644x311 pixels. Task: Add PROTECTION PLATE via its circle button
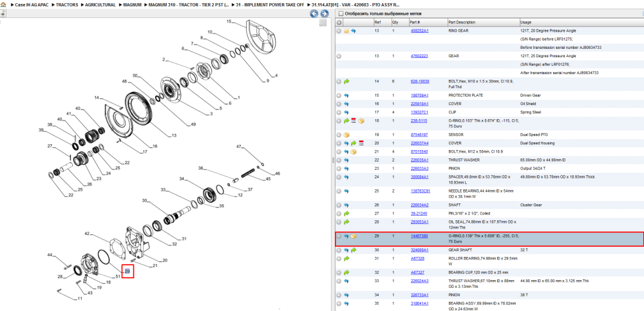point(339,95)
